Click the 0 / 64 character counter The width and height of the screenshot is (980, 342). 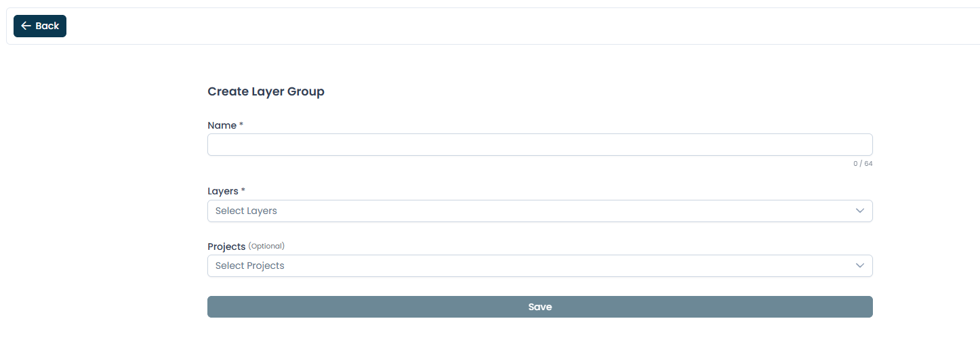click(x=863, y=164)
